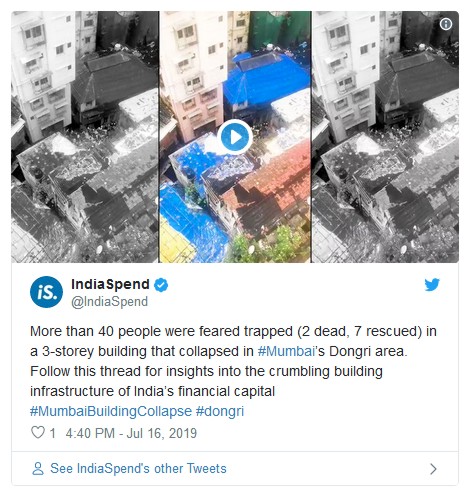Open the #dongri hashtag link
This screenshot has width=468, height=493.
click(x=220, y=411)
